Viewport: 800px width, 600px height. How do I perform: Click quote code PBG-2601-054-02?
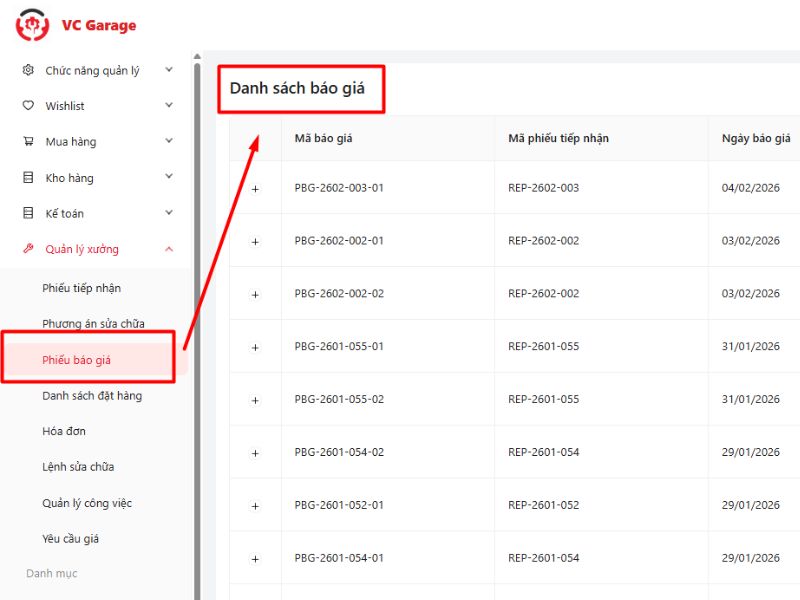pyautogui.click(x=339, y=452)
